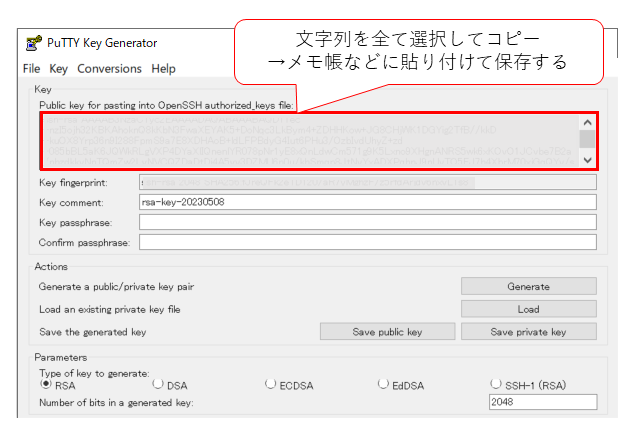Click the 'Load an existing private key file' label
The height and width of the screenshot is (425, 632).
click(x=110, y=309)
